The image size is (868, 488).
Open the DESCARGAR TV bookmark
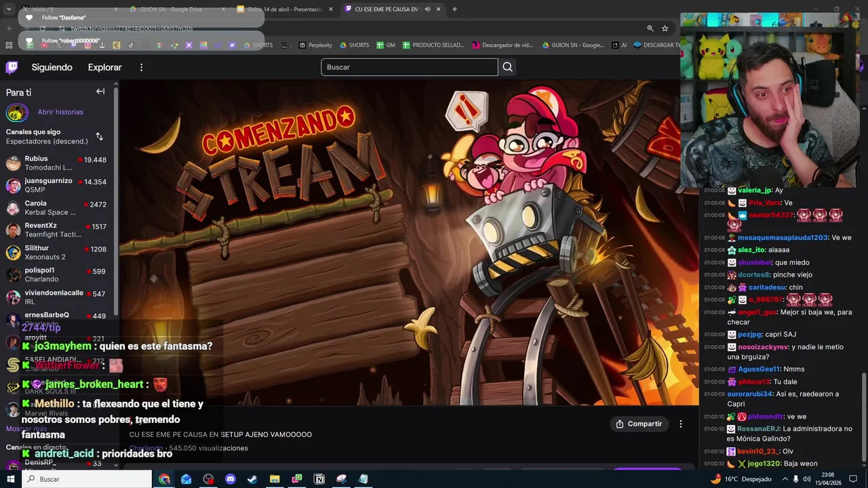point(657,45)
